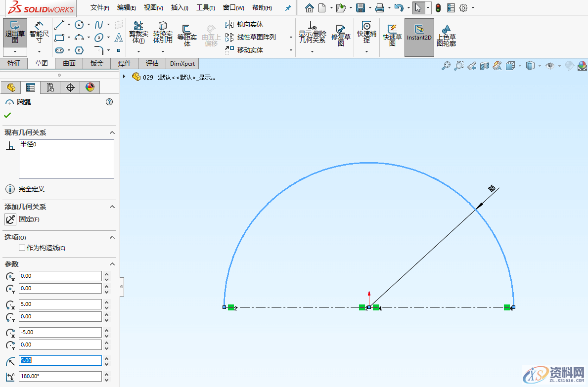Activate the Trim Entities (剪裁实体) tool
The image size is (588, 387).
[x=138, y=33]
